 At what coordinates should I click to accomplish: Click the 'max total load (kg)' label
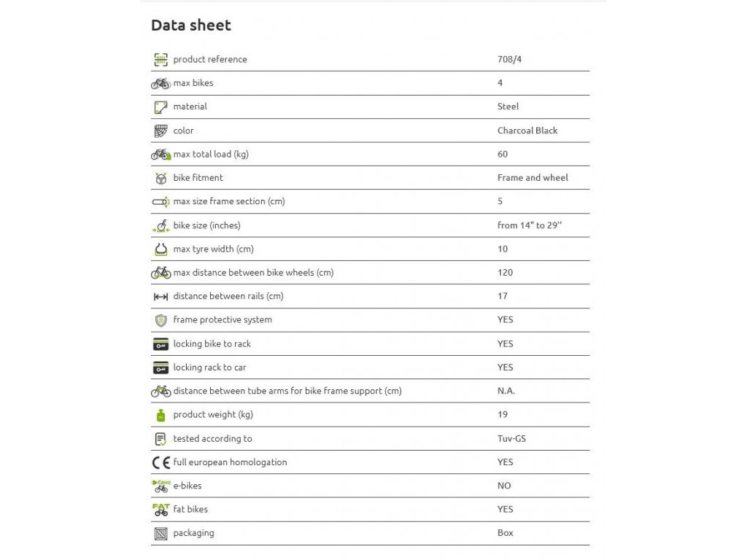point(211,155)
